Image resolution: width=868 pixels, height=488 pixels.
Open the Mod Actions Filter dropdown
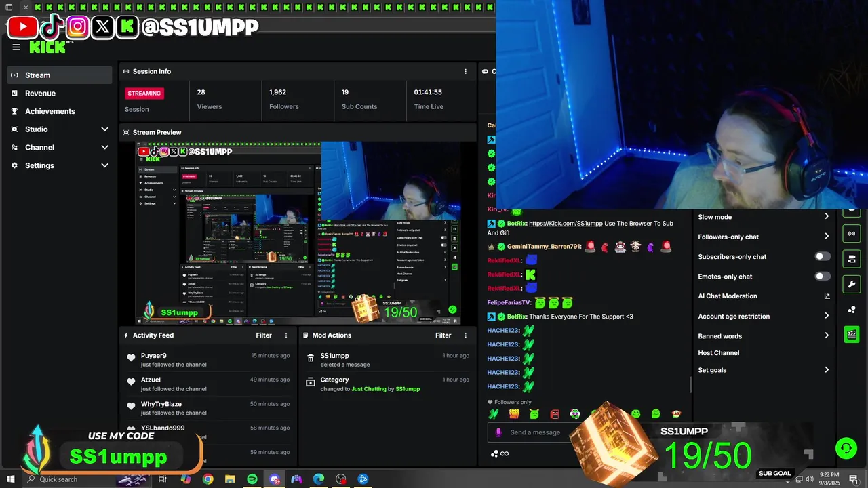coord(443,335)
